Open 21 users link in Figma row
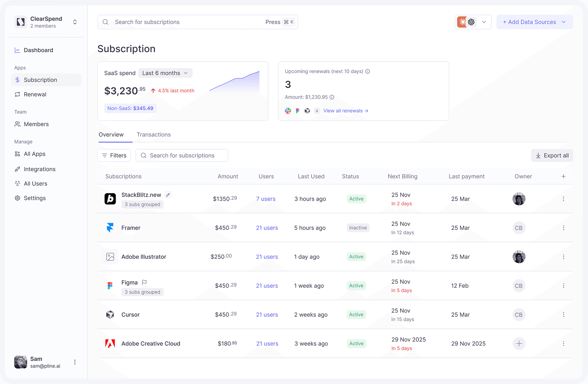The image size is (588, 384). (267, 286)
